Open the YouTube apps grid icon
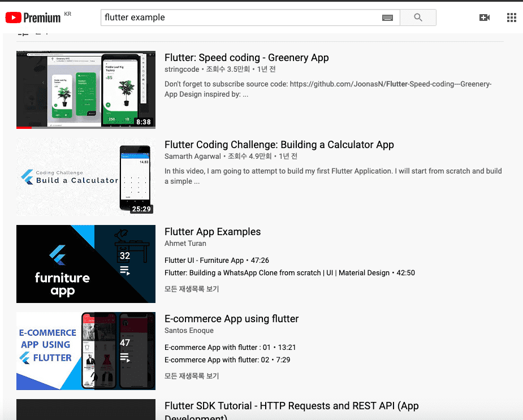The height and width of the screenshot is (420, 523). [x=511, y=18]
